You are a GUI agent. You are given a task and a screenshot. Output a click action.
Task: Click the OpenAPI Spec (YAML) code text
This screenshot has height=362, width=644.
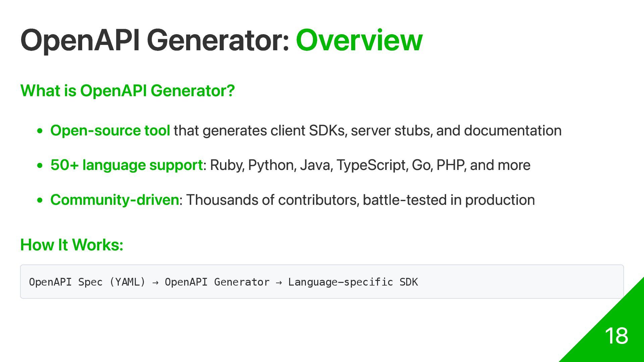87,282
